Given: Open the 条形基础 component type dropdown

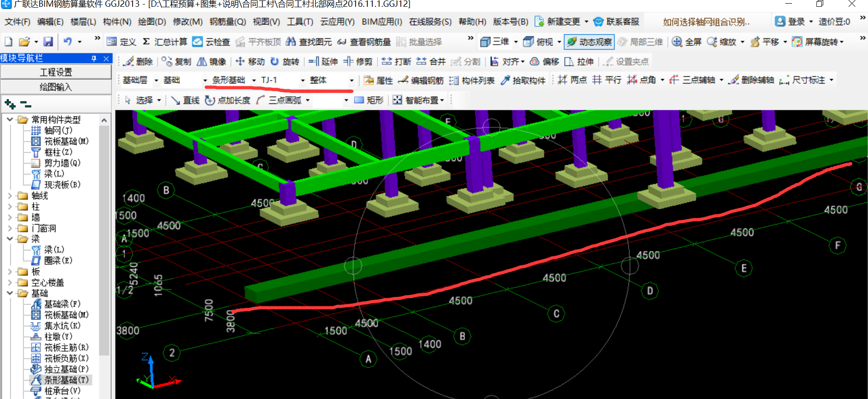Looking at the screenshot, I should tap(254, 80).
